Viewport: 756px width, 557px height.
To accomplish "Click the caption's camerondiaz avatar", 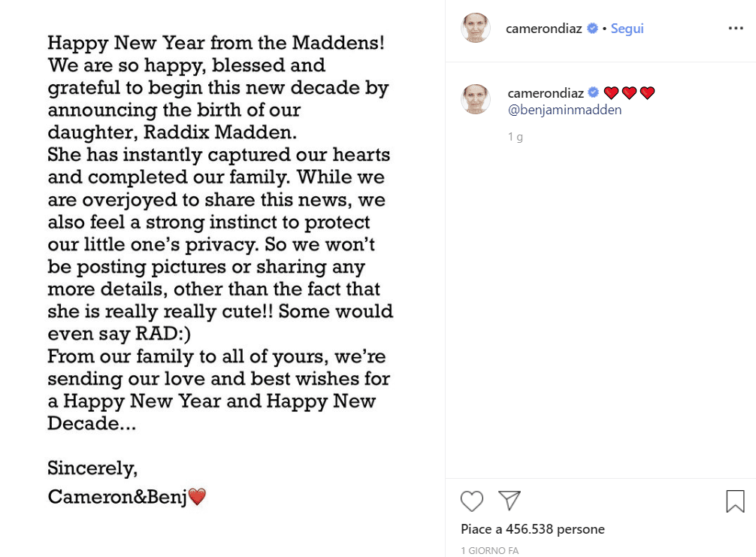I will coord(476,99).
